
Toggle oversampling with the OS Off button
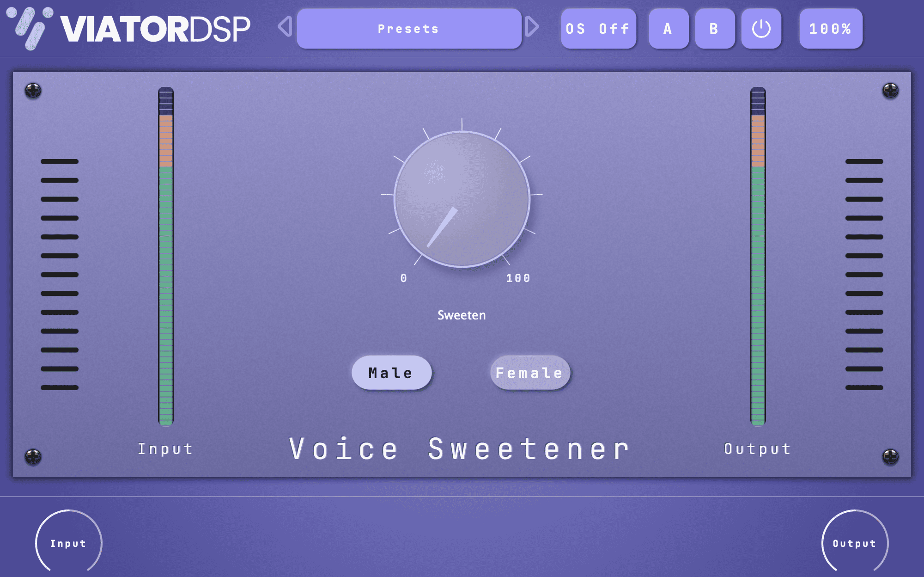[x=598, y=29]
